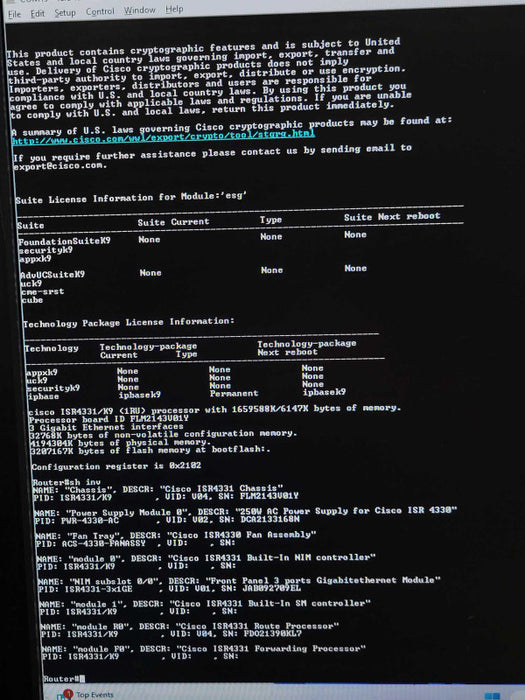The image size is (525, 700).
Task: Open the Help menu
Action: (174, 9)
